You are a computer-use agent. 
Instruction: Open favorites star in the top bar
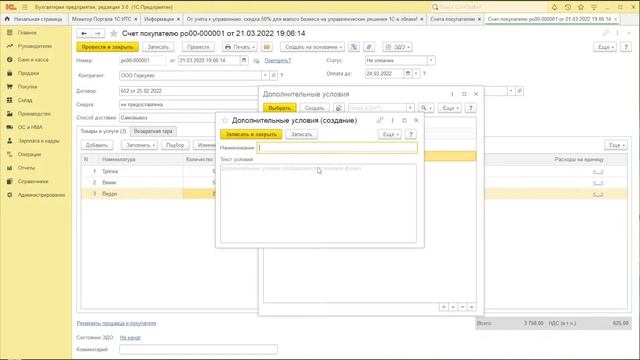581,7
